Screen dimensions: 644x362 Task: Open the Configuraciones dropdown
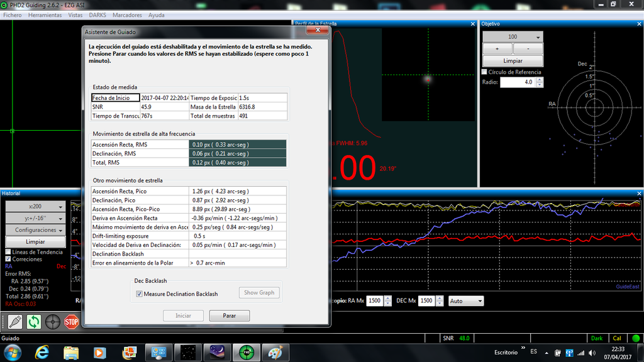pyautogui.click(x=35, y=230)
